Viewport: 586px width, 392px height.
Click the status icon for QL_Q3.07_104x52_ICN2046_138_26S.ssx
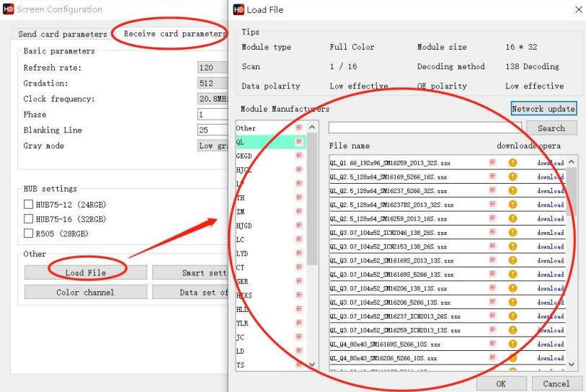(x=512, y=233)
